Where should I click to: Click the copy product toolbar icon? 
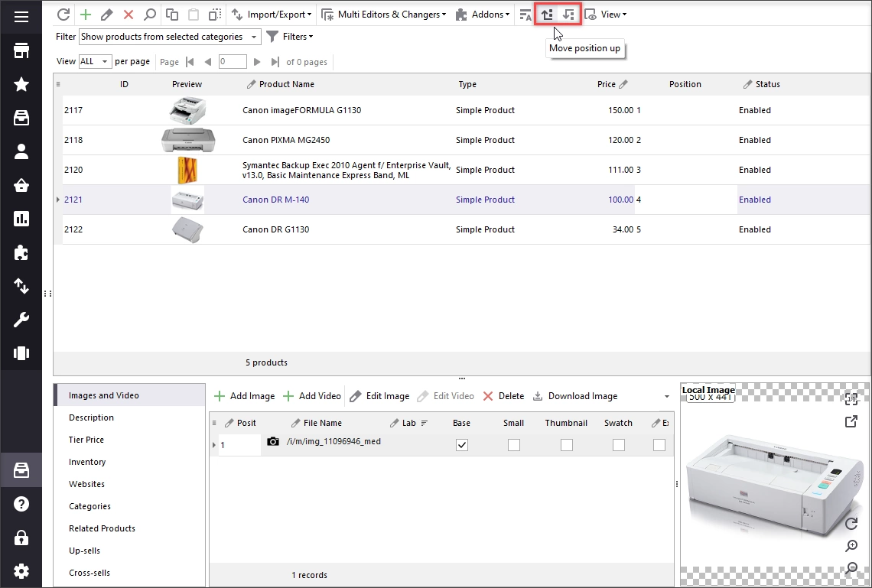[172, 15]
